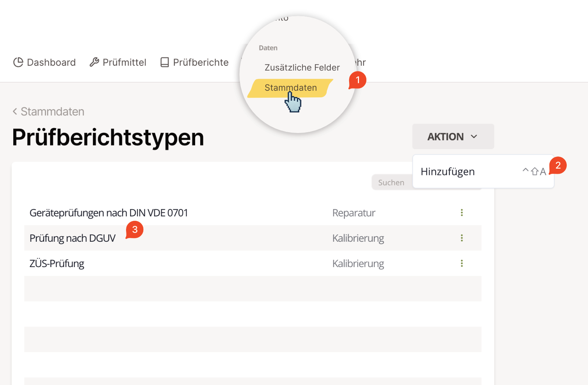The width and height of the screenshot is (588, 385).
Task: Open three-dot menu for Prüfung nach DGUV
Action: coord(462,238)
